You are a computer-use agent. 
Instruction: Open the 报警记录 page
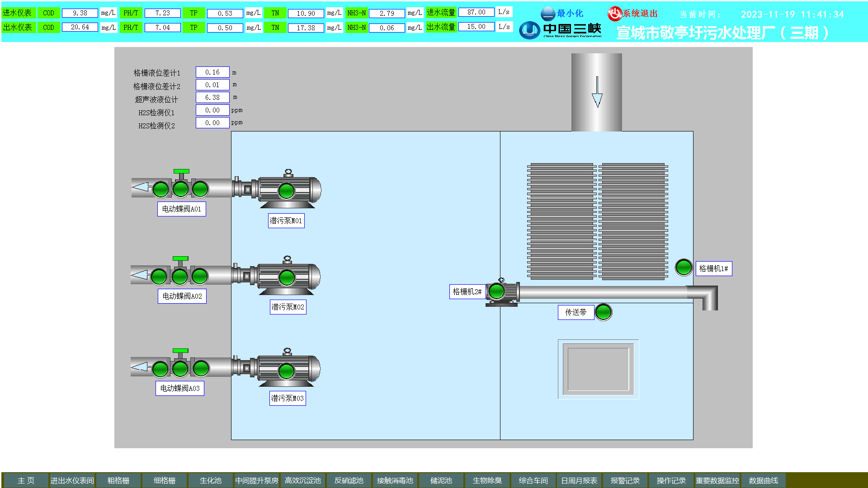coord(625,480)
